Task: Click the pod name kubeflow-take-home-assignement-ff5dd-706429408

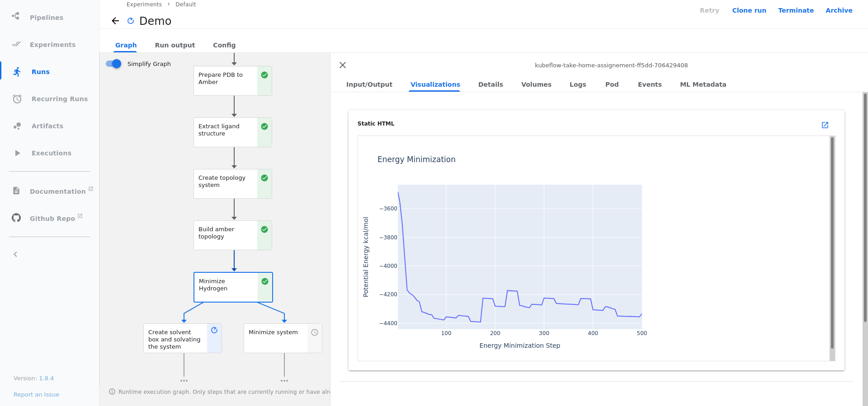Action: click(x=611, y=65)
